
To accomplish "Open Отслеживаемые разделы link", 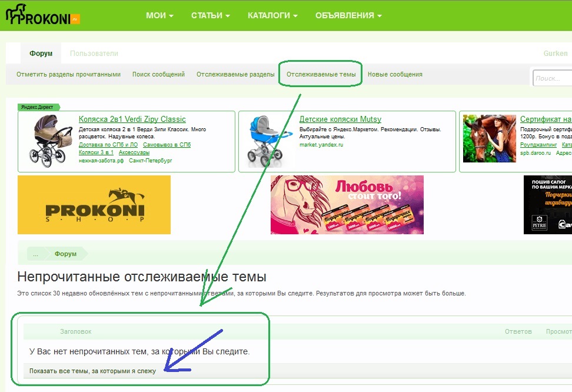I will pyautogui.click(x=235, y=74).
